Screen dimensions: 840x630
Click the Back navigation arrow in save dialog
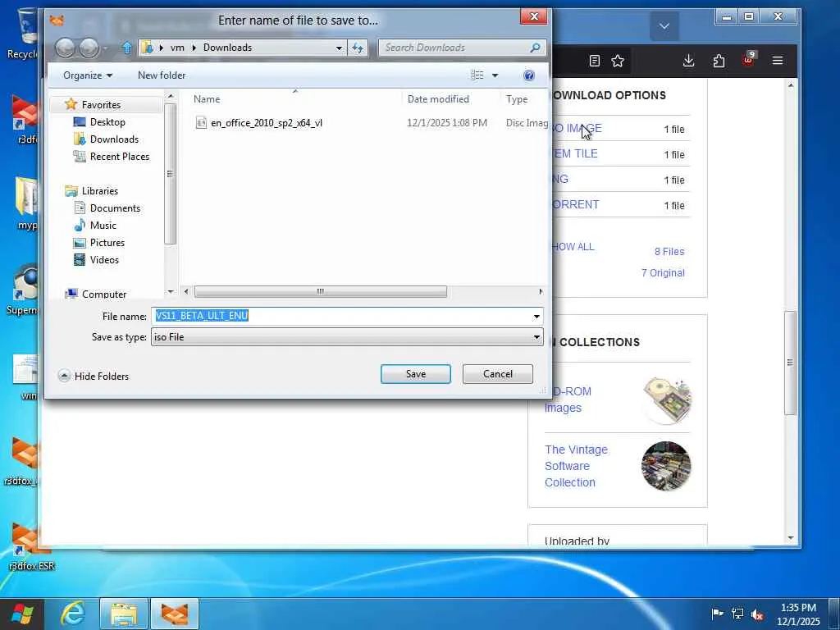66,48
